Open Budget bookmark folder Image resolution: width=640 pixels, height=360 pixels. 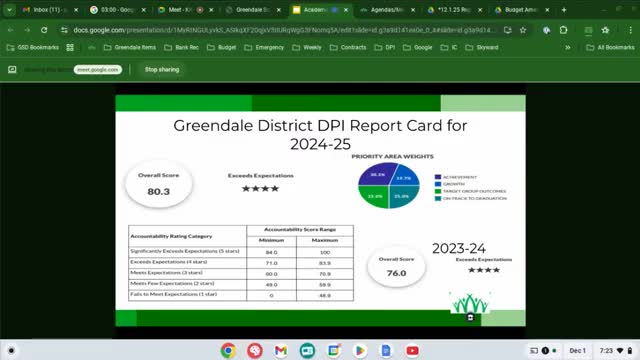222,48
